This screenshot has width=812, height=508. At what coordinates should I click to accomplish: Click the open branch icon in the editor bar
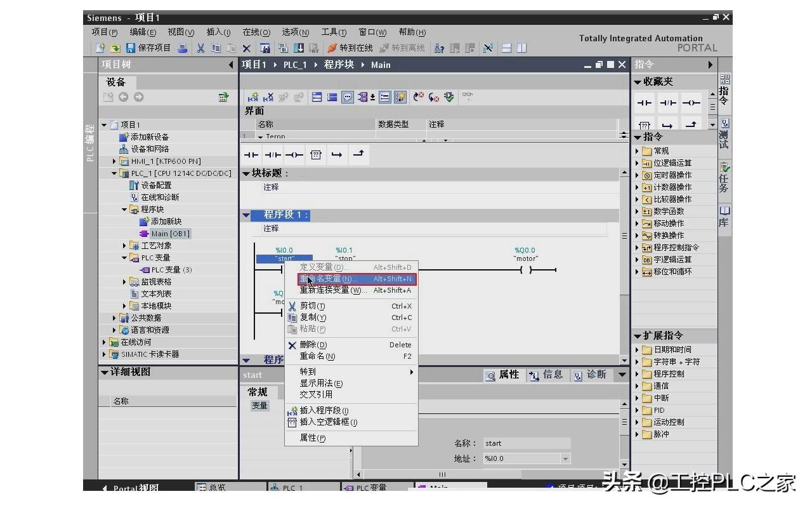(x=337, y=154)
